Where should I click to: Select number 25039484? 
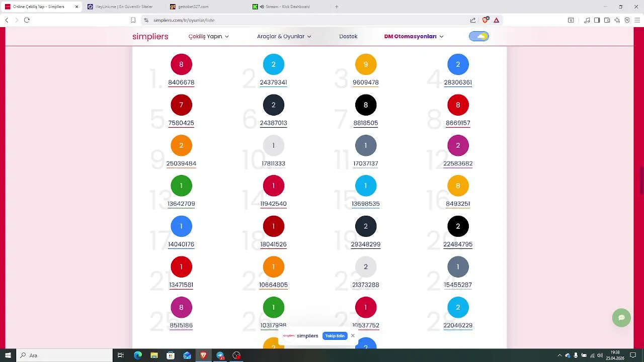click(181, 163)
